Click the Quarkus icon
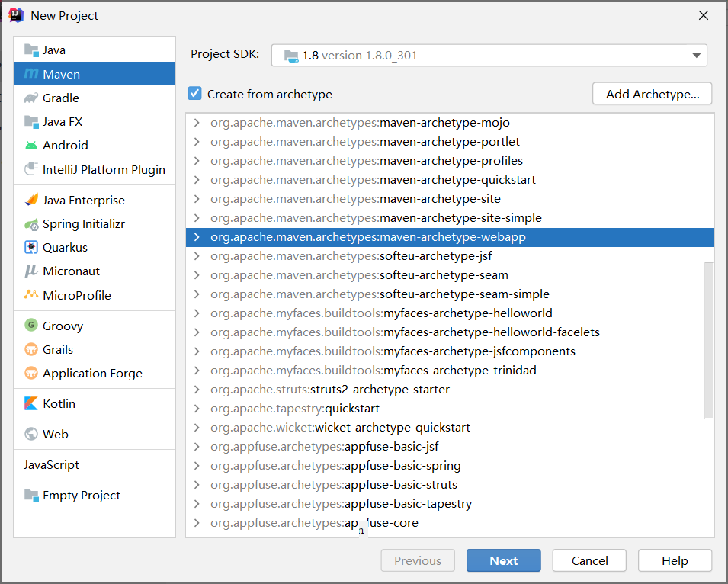This screenshot has width=728, height=584. point(31,247)
